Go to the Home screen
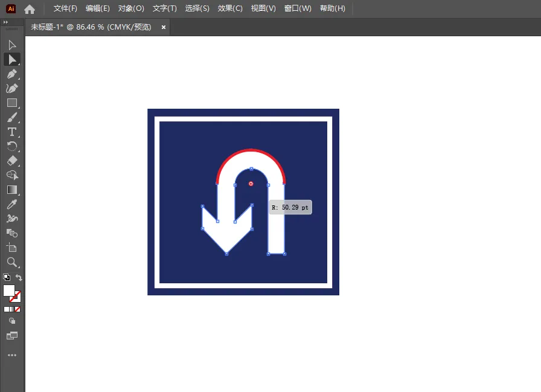This screenshot has width=541, height=392. 30,9
